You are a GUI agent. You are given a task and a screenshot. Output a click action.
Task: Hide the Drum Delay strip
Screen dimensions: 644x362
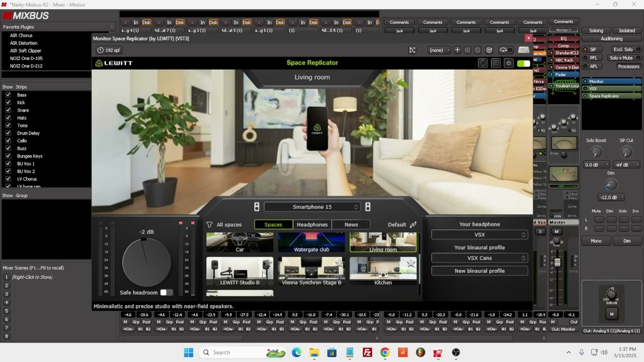(8, 133)
